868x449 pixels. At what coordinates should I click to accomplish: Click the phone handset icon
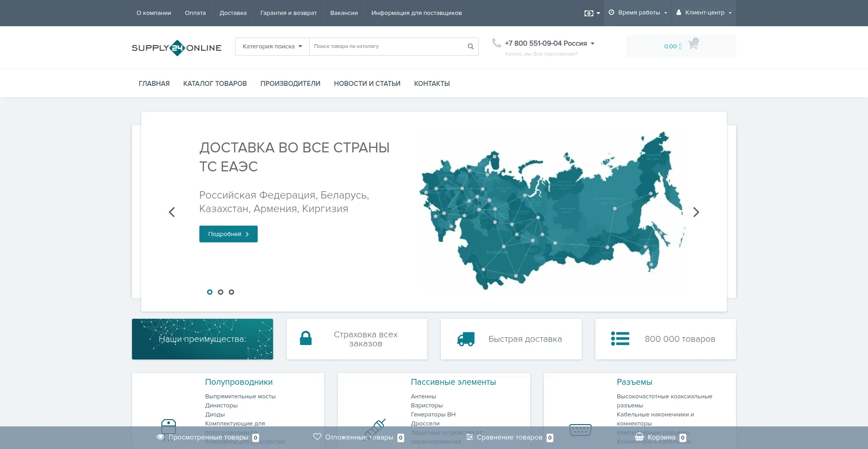pos(496,43)
